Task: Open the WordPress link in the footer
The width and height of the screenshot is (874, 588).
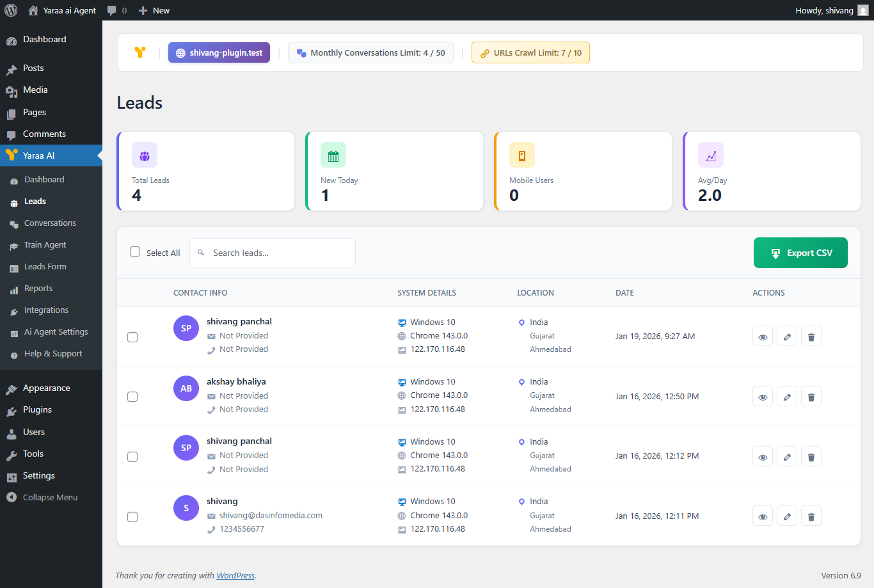Action: (x=235, y=575)
